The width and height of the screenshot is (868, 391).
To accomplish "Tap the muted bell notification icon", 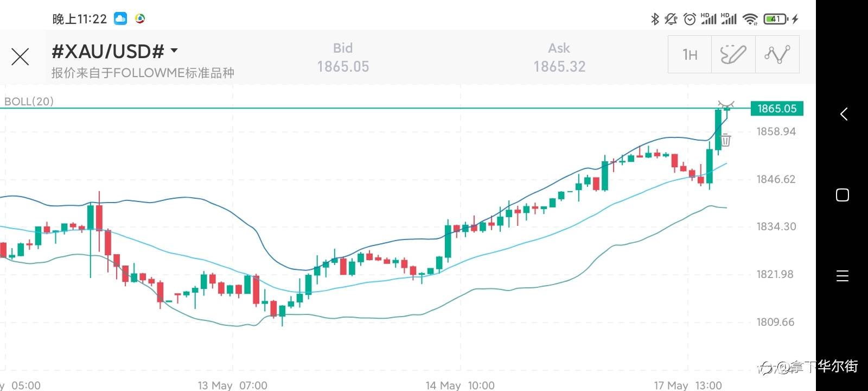I will pyautogui.click(x=671, y=19).
